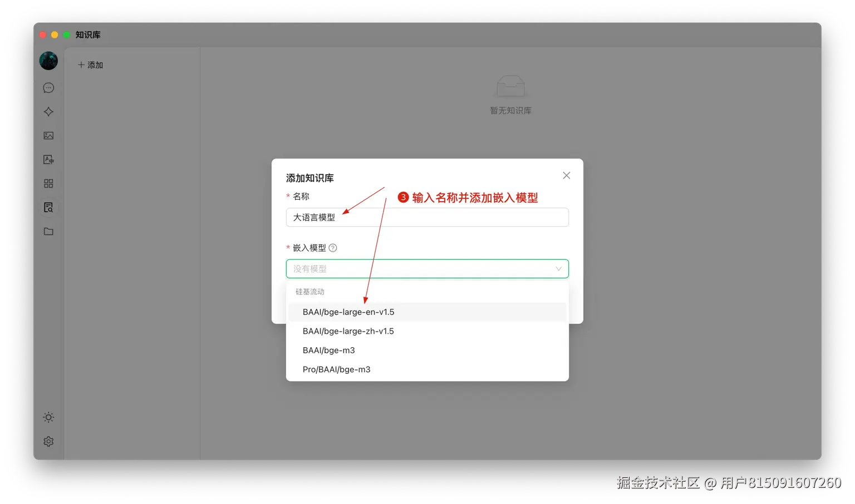Viewport: 855px width, 504px height.
Task: Pick BAAI/bge-large-zh-v1.5 from the list
Action: click(x=348, y=331)
